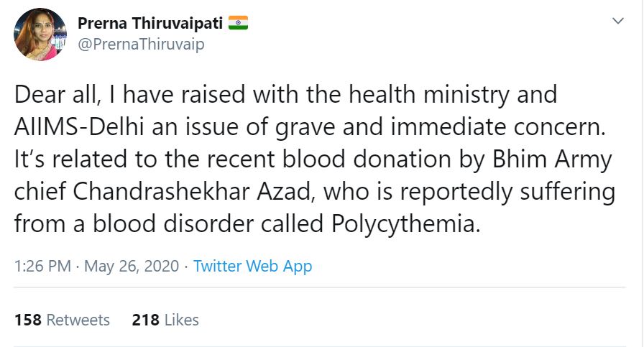Open the Twitter Web App source link
The width and height of the screenshot is (644, 347).
[x=252, y=266]
